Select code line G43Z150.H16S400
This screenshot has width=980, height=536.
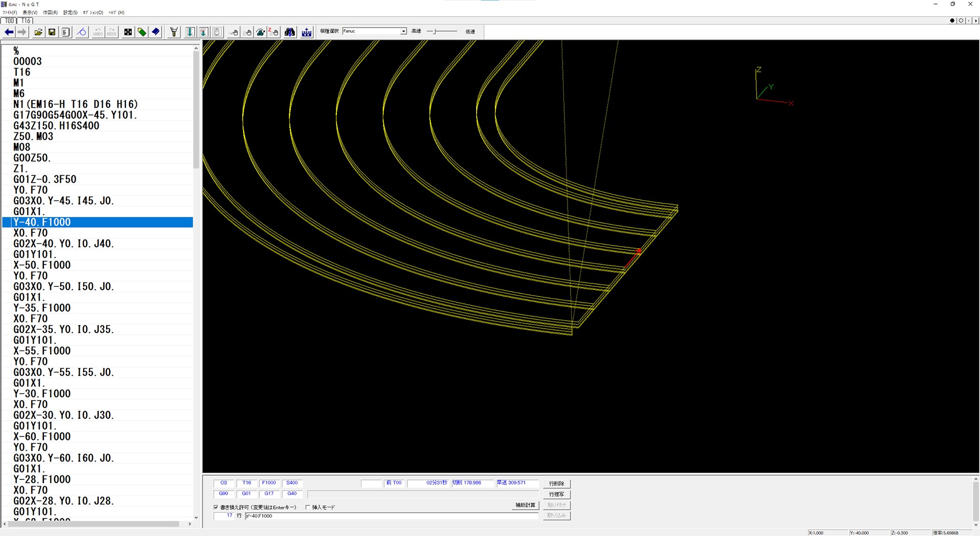click(56, 126)
